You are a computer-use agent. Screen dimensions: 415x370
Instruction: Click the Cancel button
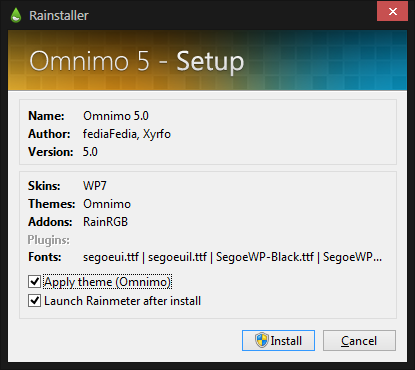(359, 340)
